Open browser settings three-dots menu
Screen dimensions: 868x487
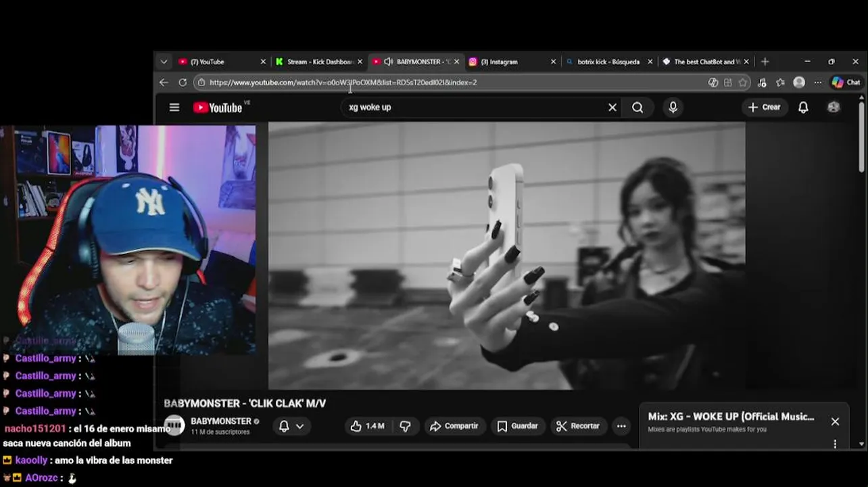[x=818, y=83]
